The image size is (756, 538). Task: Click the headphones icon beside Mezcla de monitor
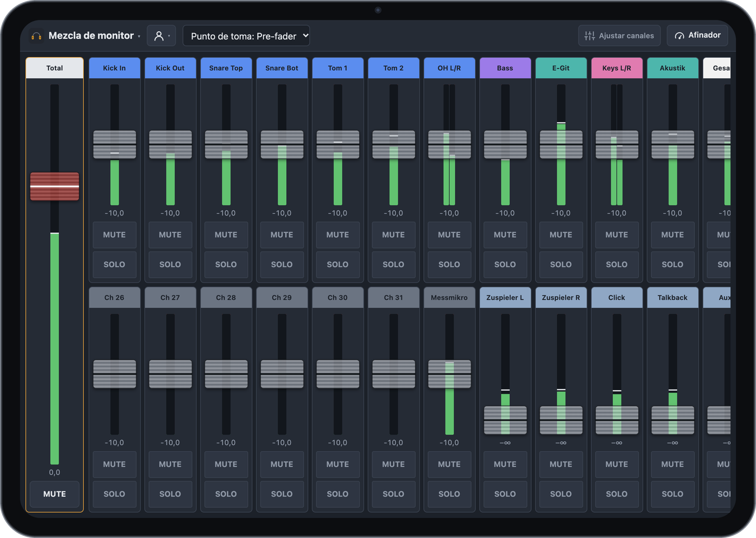pyautogui.click(x=37, y=36)
